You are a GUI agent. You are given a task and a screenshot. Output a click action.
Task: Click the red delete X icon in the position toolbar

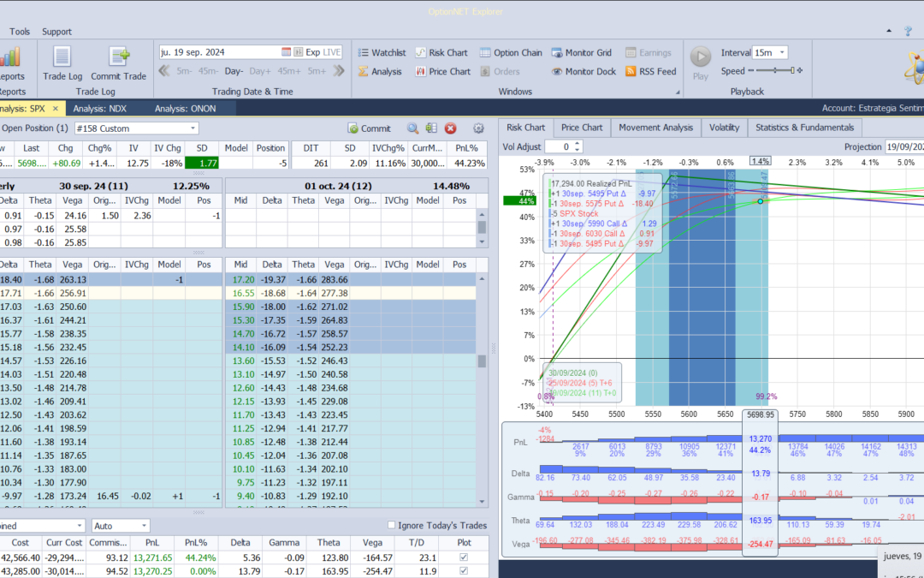(x=450, y=128)
